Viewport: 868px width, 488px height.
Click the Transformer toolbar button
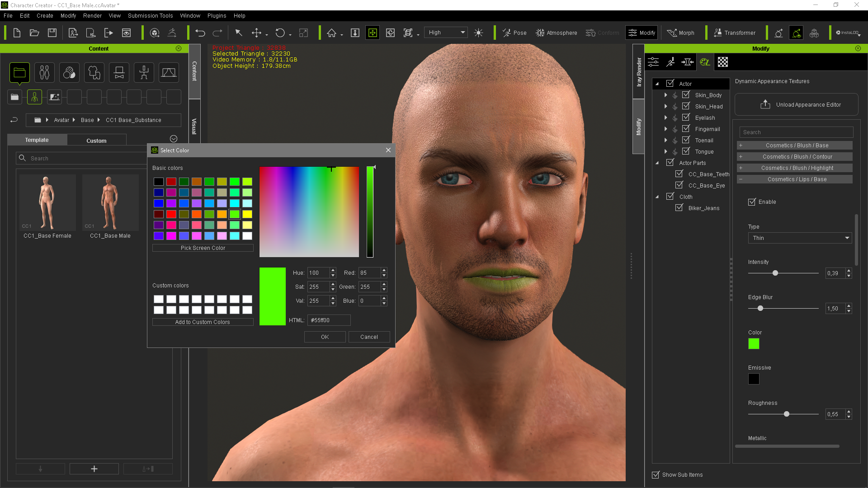tap(735, 33)
